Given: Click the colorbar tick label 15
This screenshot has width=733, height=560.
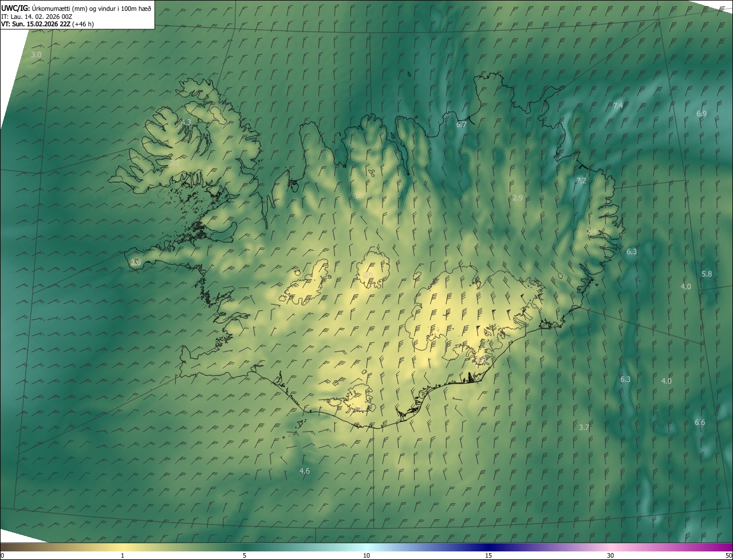Looking at the screenshot, I should 488,555.
